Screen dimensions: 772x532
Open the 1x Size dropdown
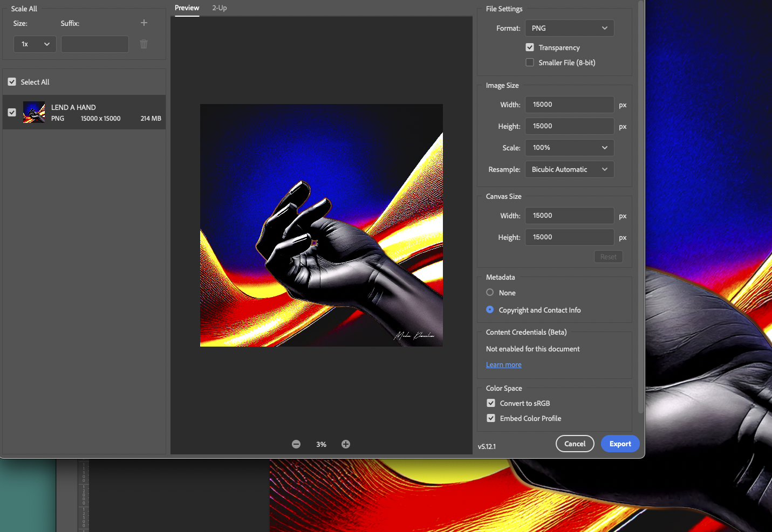tap(35, 44)
